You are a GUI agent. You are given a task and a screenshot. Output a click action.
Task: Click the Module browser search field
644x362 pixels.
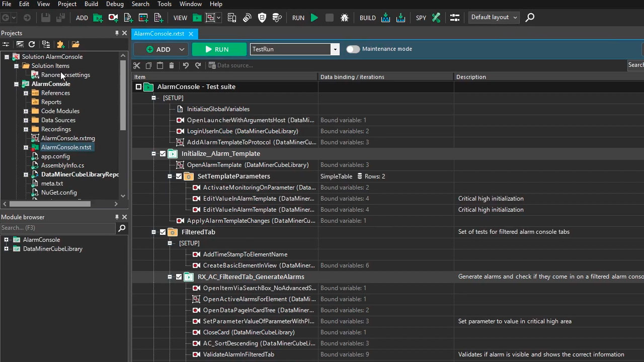[58, 228]
